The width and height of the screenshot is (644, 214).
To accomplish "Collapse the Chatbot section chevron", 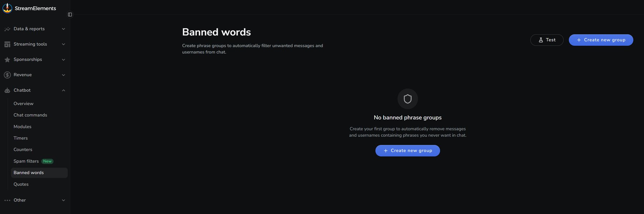I will [63, 90].
